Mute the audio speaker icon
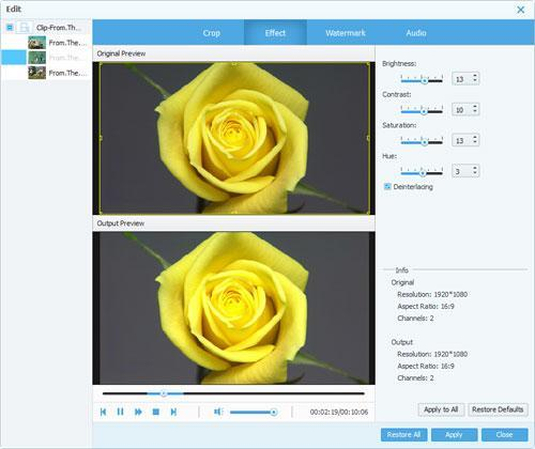Viewport: 535px width, 449px height. click(x=218, y=412)
